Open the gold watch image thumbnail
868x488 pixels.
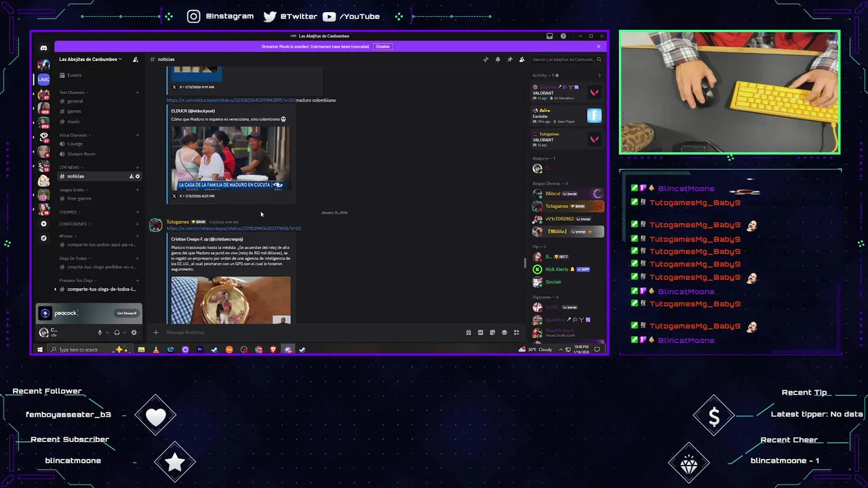click(x=231, y=300)
